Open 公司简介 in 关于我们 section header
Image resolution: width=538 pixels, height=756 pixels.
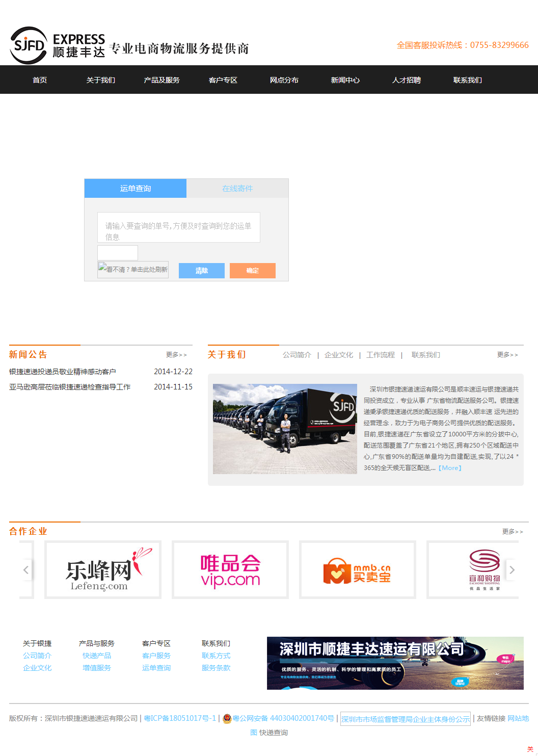[297, 355]
